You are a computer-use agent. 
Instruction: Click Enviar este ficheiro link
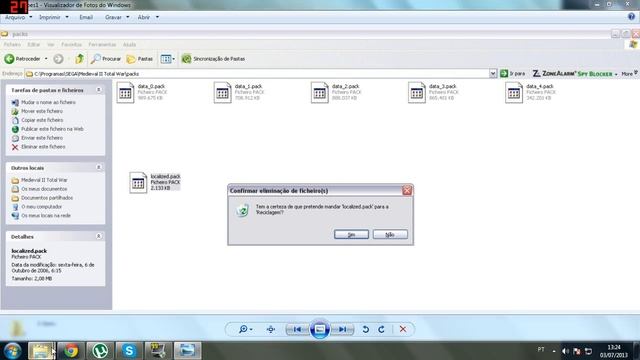coord(42,138)
